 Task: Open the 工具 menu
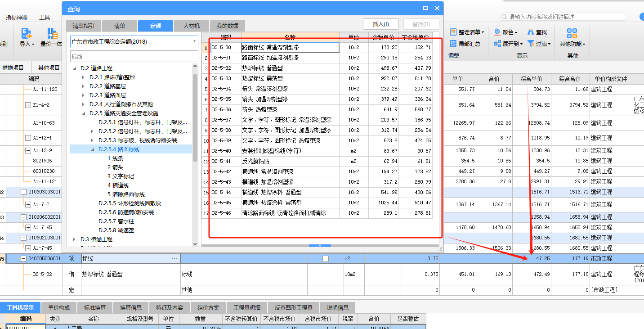click(x=45, y=17)
